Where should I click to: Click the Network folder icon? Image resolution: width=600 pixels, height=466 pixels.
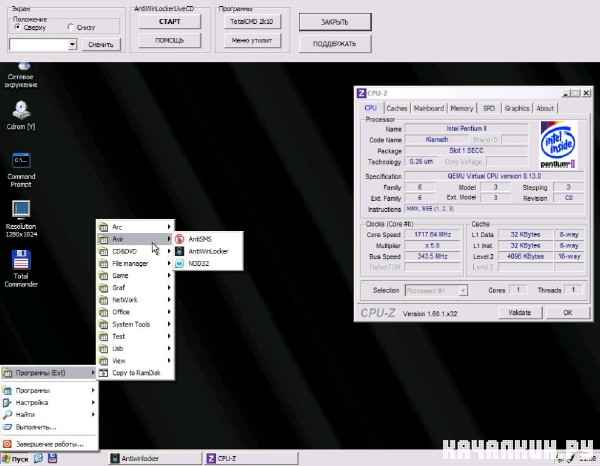[x=103, y=300]
